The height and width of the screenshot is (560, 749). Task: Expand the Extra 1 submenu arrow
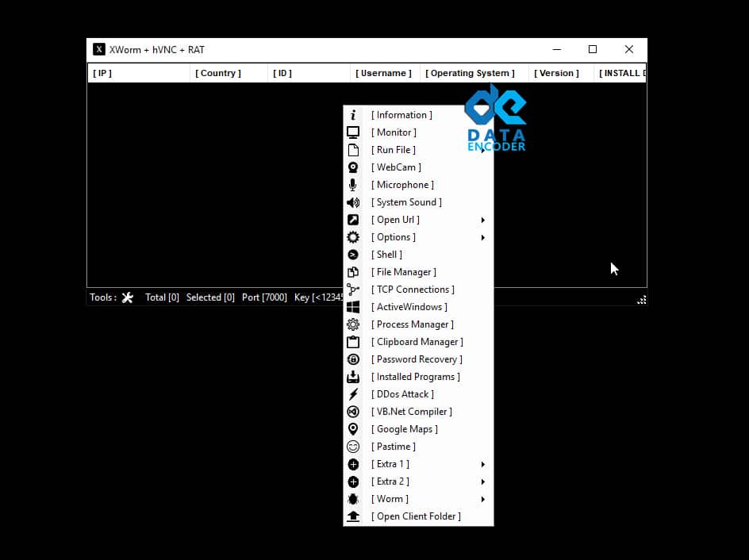[483, 464]
